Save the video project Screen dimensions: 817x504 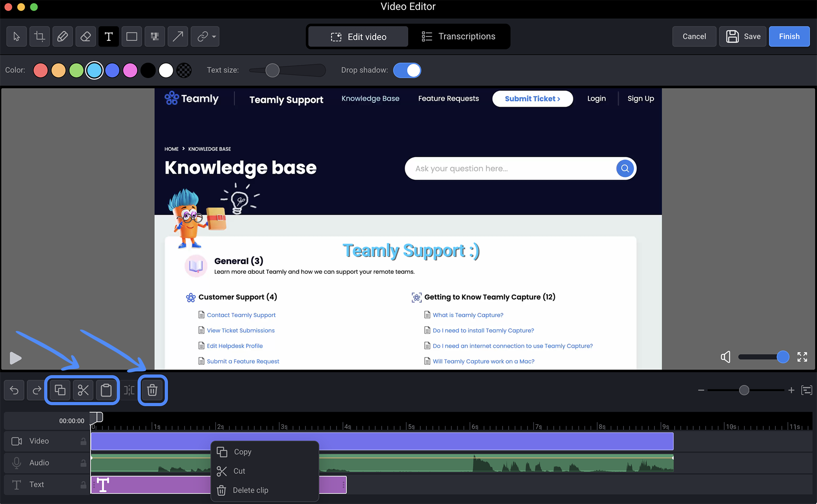pos(743,36)
